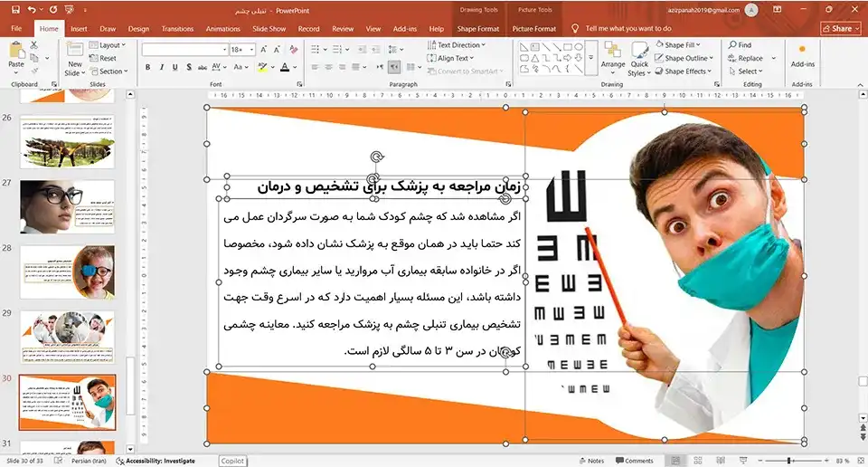868x467 pixels.
Task: Switch to Slide Sorter view
Action: [697, 461]
